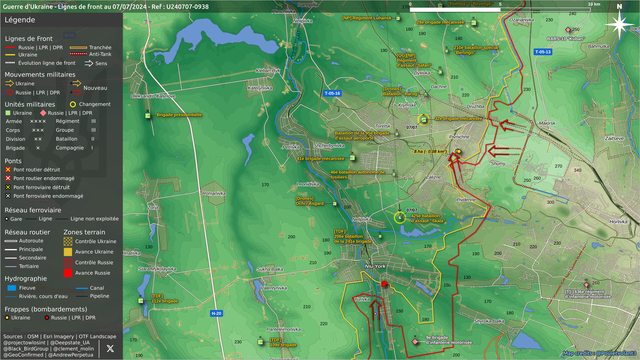The width and height of the screenshot is (640, 360).
Task: Click the blue Fleuve legend swatch
Action: [x=12, y=288]
